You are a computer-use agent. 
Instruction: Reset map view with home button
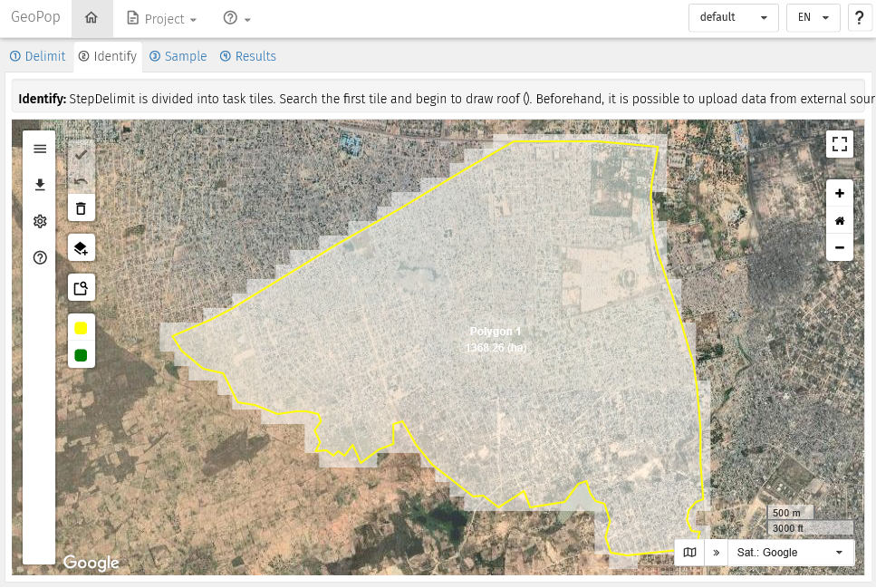(x=840, y=220)
